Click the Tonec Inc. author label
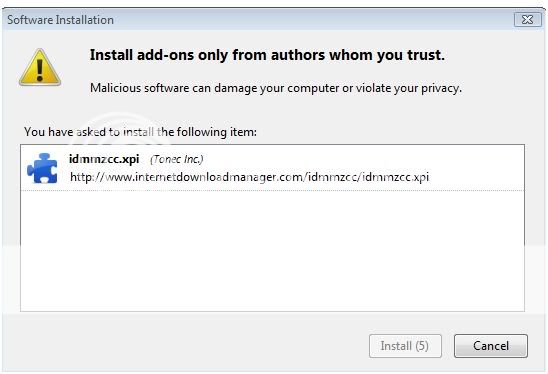Viewport: 548px width, 374px height. 177,159
